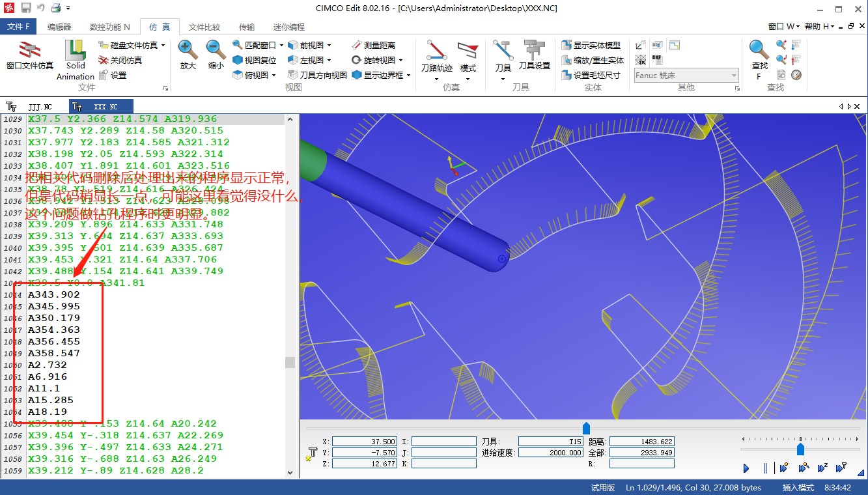Pause the simulation
868x495 pixels.
pyautogui.click(x=765, y=468)
